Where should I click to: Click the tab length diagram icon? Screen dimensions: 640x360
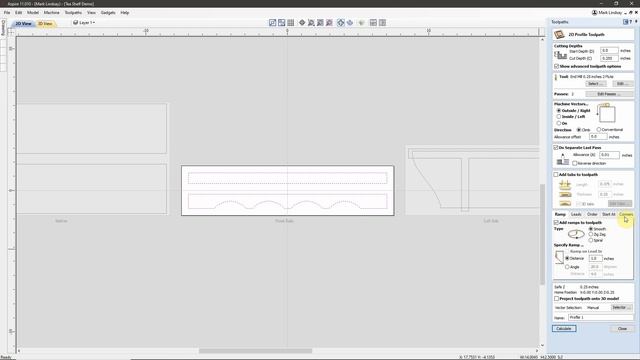coord(565,184)
